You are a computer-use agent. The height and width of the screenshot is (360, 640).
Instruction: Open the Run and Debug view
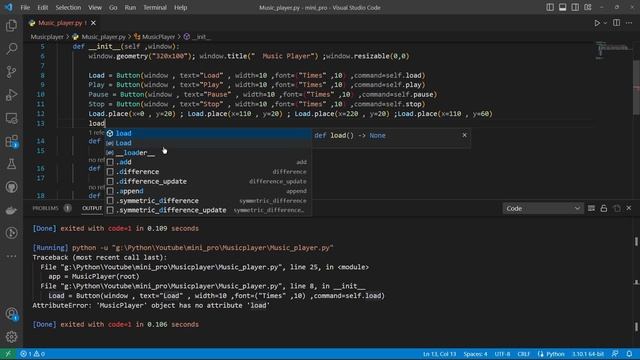click(11, 95)
